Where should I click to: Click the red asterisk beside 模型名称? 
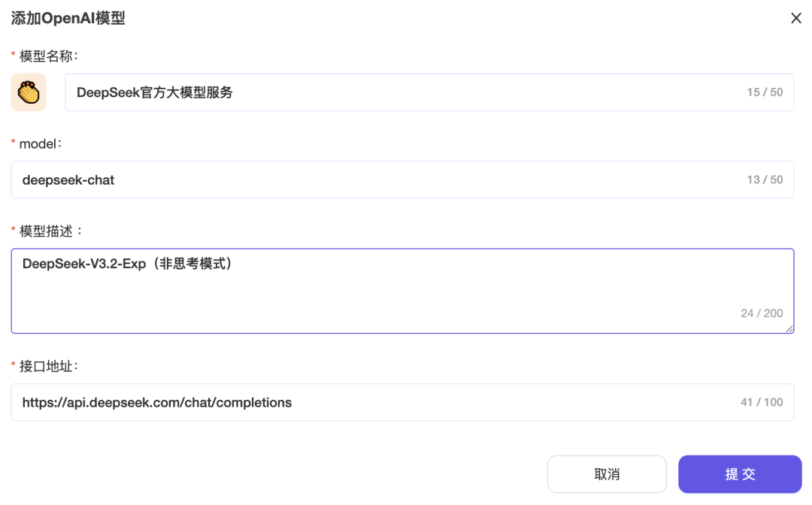point(14,56)
